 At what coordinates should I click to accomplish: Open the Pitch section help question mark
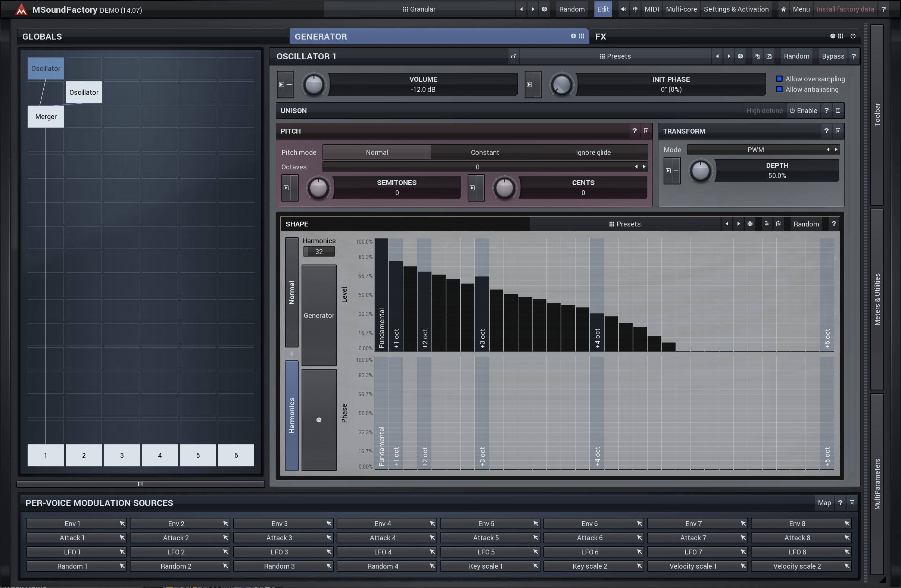point(635,131)
